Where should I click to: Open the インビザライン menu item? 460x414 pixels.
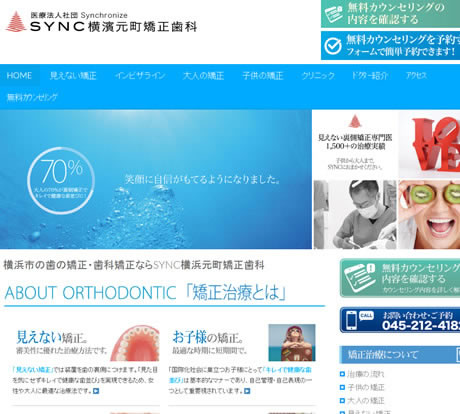(x=140, y=76)
